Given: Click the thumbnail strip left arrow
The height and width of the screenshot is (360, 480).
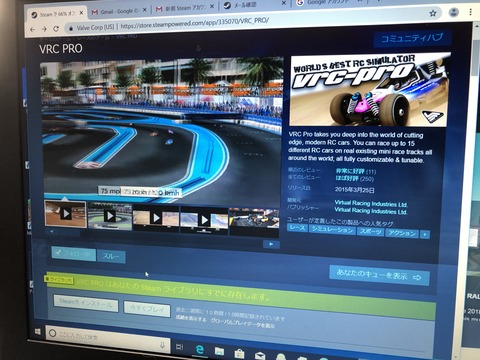Looking at the screenshot, I should tap(52, 231).
